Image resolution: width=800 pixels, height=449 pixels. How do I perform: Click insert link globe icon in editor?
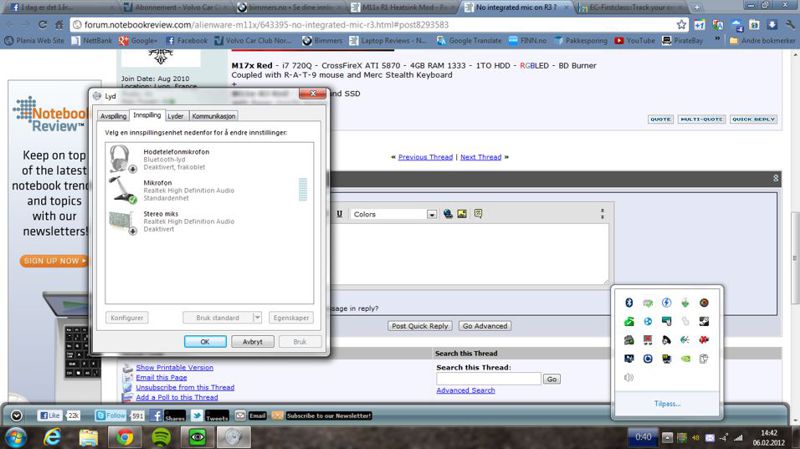(447, 214)
